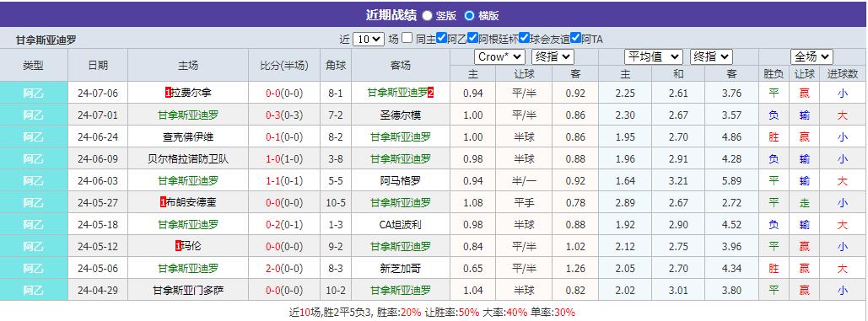Click corner count 1-3
Viewport: 868px width, 321px height.
(336, 224)
